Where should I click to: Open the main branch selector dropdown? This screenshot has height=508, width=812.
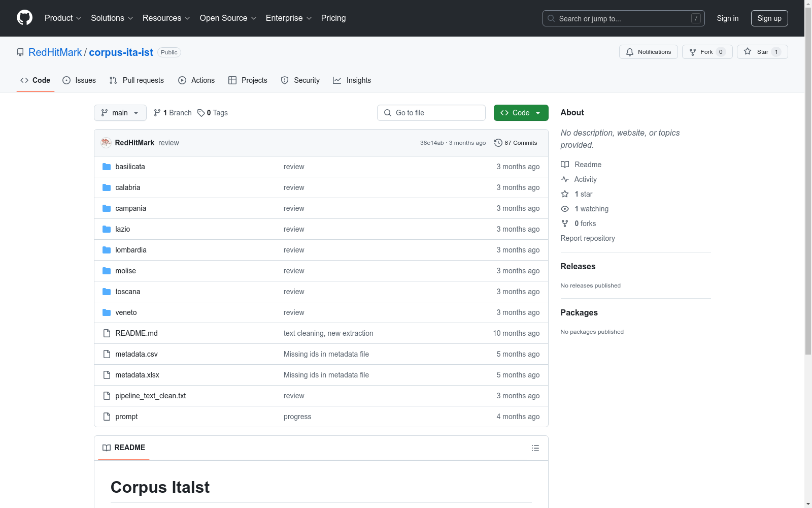click(x=120, y=113)
